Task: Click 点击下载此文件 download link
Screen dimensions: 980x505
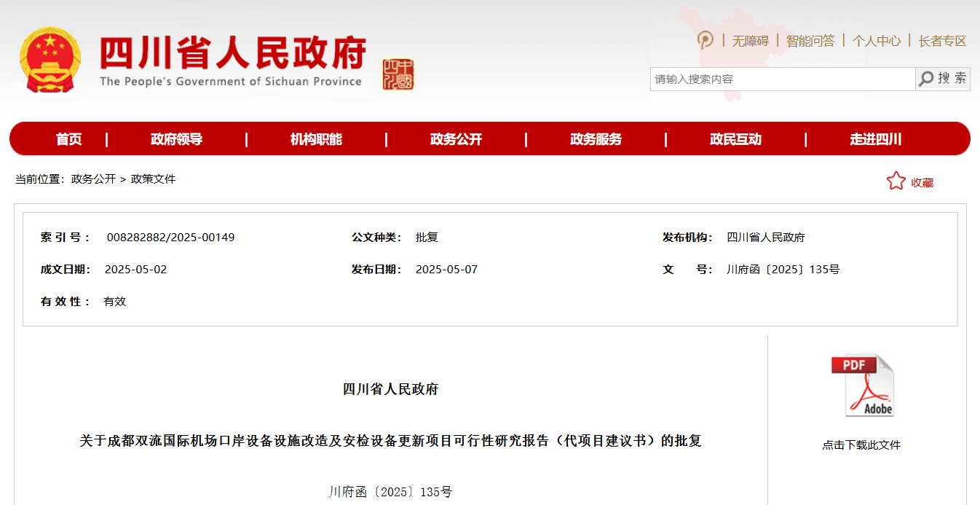Action: pos(861,445)
